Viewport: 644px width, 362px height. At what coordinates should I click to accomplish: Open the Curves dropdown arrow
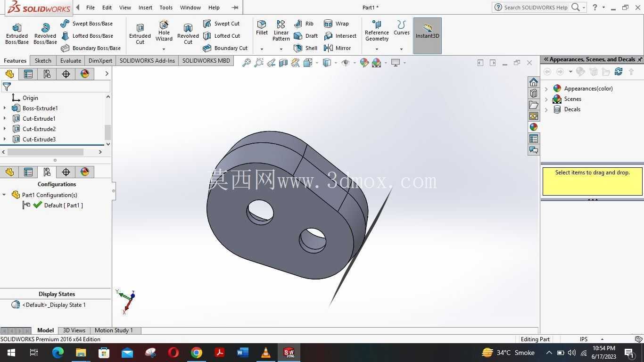coord(402,49)
